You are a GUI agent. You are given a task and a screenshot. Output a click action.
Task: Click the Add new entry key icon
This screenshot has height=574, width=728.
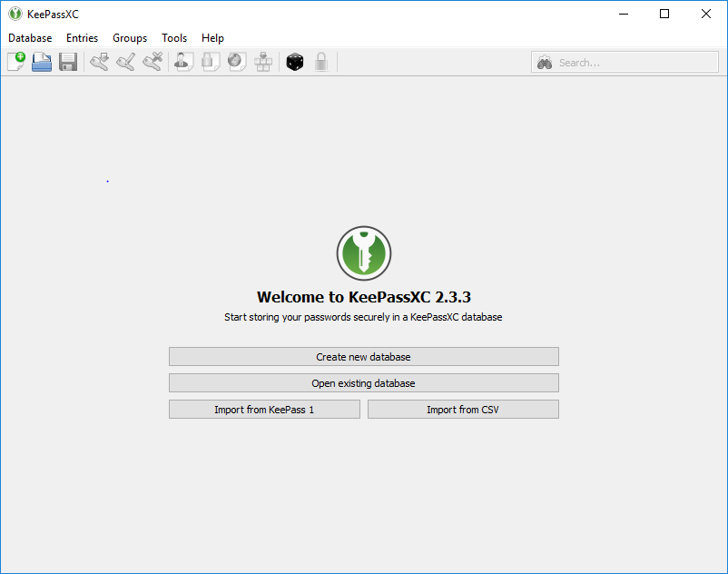(x=99, y=62)
